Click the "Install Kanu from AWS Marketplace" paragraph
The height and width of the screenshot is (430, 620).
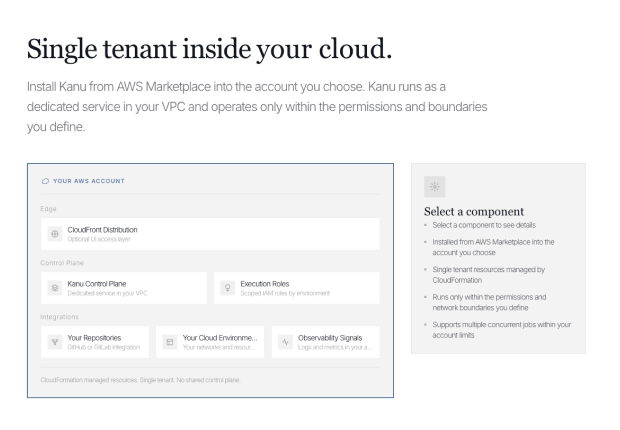(257, 107)
